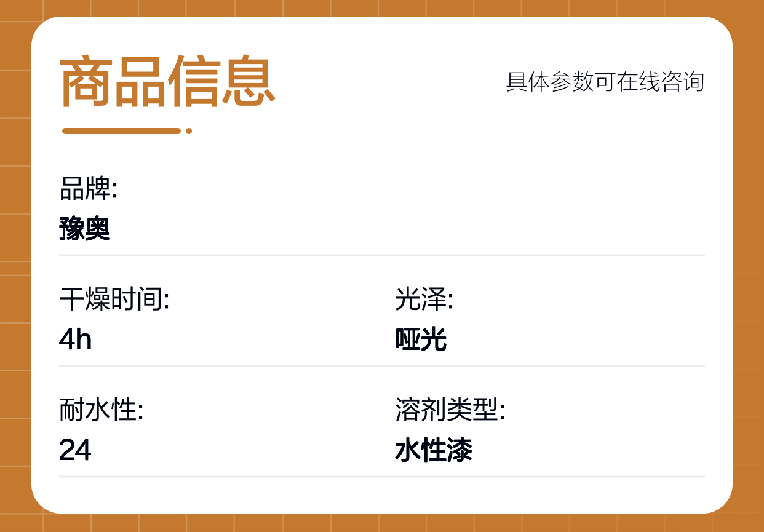The height and width of the screenshot is (532, 764).
Task: Click the 息 character in the title
Action: [248, 82]
